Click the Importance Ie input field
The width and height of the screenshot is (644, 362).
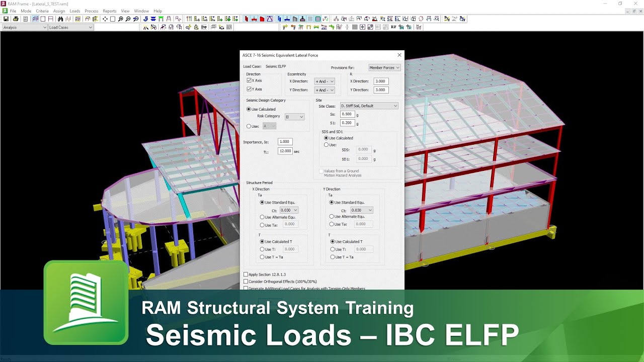tap(285, 142)
